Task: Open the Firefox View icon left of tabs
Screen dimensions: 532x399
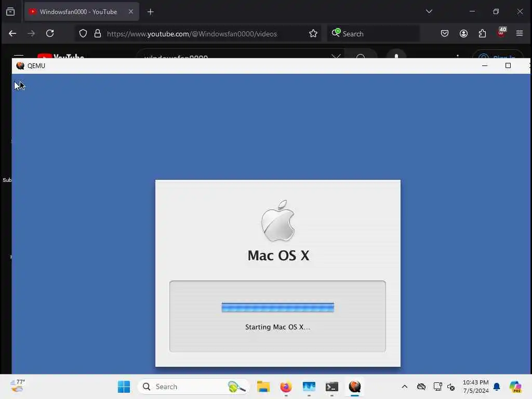Action: click(x=10, y=11)
